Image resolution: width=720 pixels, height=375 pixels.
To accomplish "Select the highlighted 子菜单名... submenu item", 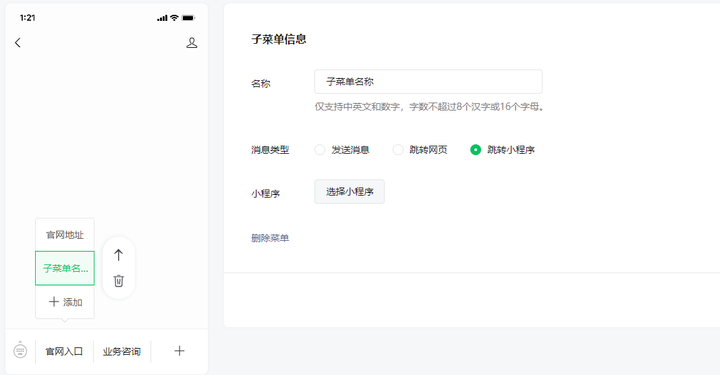I will point(65,268).
